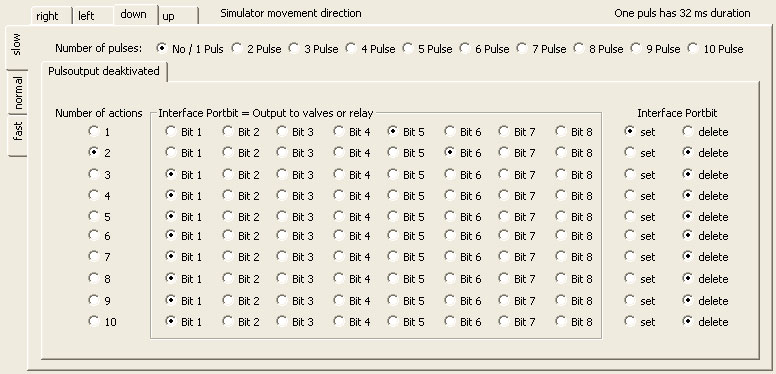776x374 pixels.
Task: Open the up direction tab
Action: [179, 16]
